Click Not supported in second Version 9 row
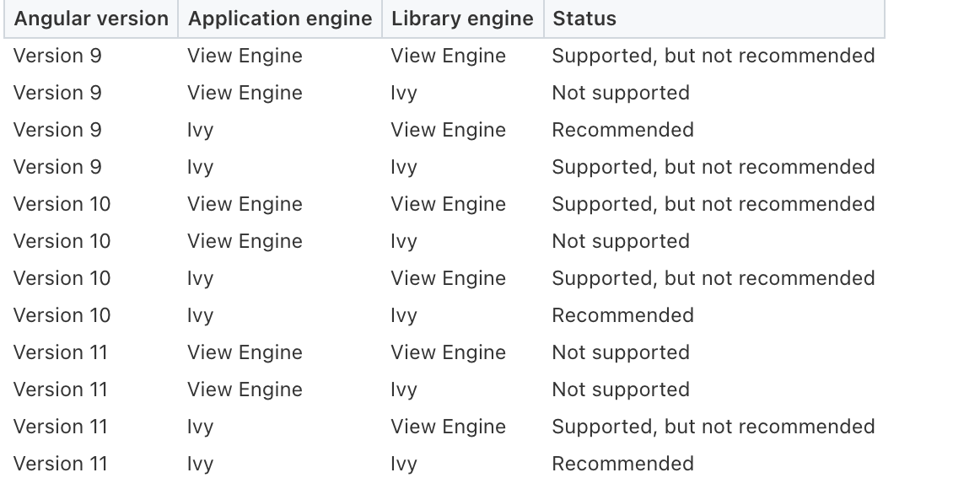Screen dimensions: 980x494 621,93
